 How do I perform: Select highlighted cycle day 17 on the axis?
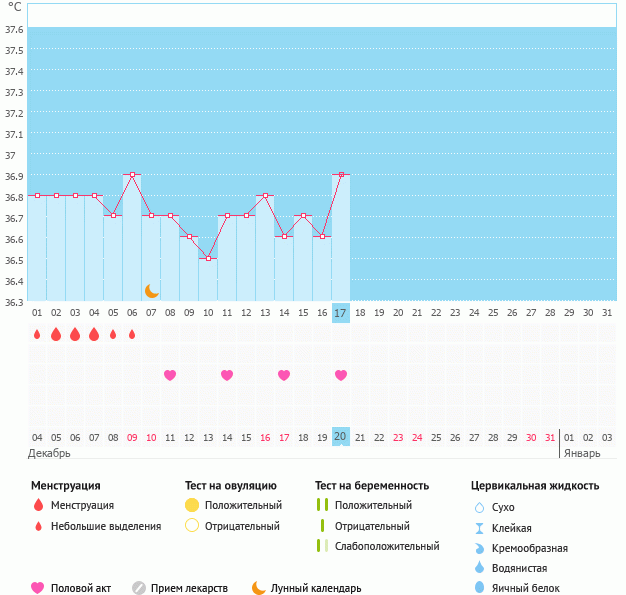pos(341,313)
